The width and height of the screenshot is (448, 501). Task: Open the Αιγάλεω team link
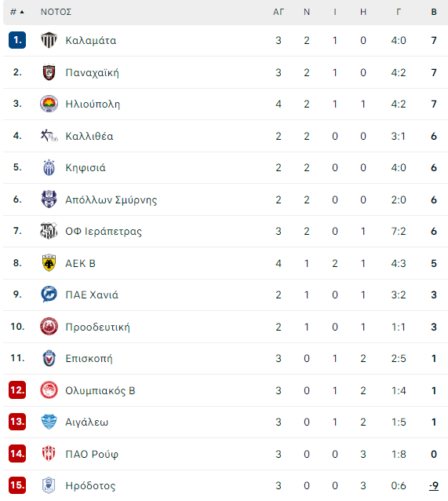coord(86,422)
